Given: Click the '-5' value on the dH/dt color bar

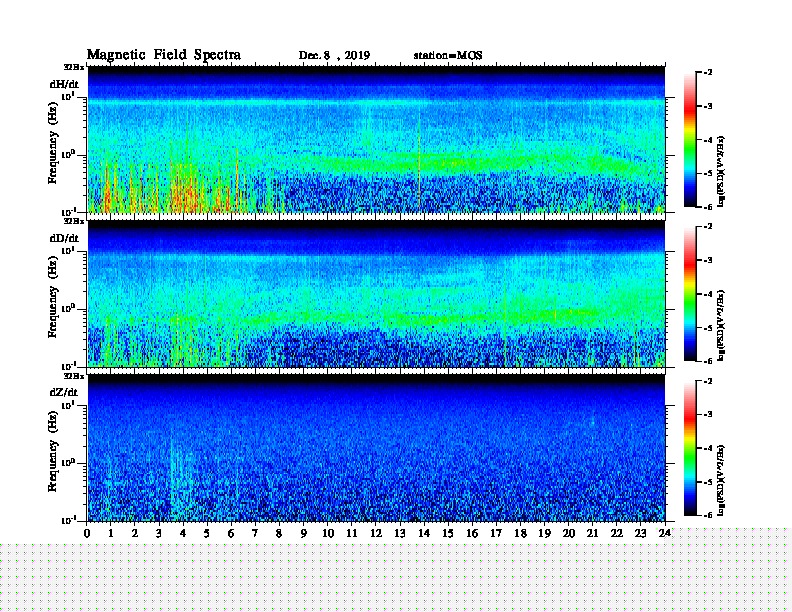Looking at the screenshot, I should pos(708,173).
